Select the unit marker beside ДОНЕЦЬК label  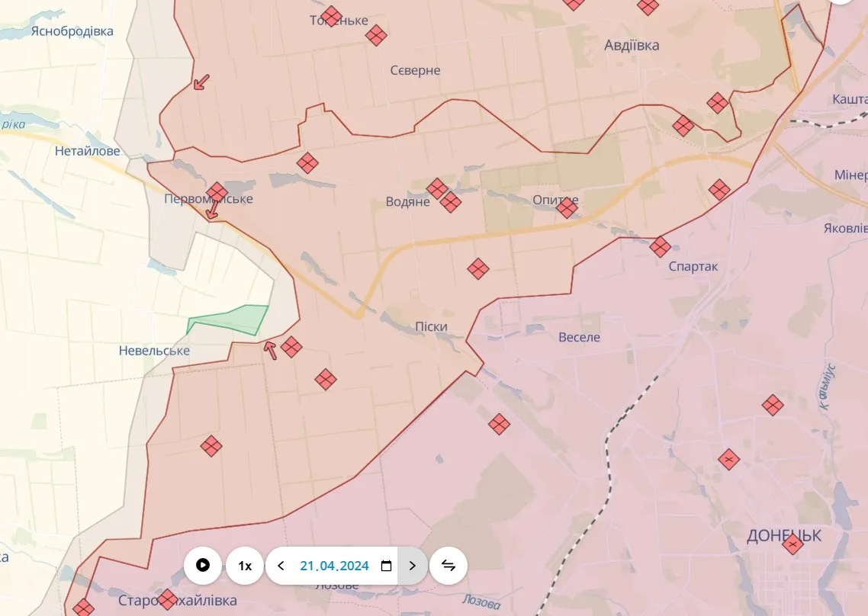tap(792, 544)
